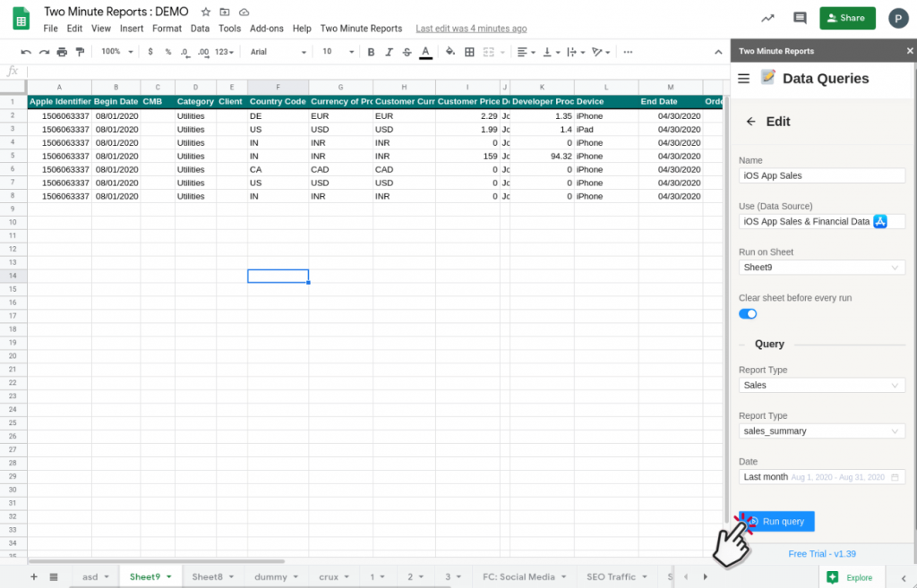This screenshot has height=588, width=917.
Task: Add a new sheet with plus icon
Action: [x=34, y=577]
